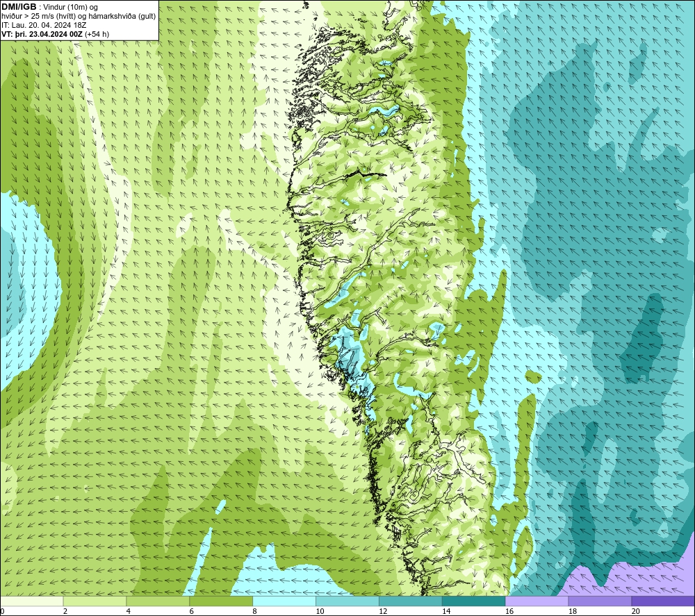Click the 'VT: þri. 23.04.2024 00Z' valid time
The width and height of the screenshot is (695, 616).
[42, 34]
